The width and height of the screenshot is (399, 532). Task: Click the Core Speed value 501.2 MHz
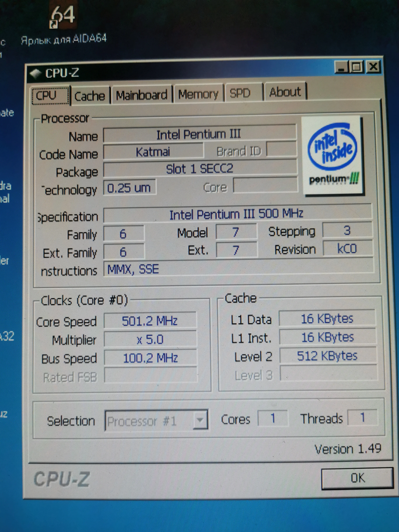pyautogui.click(x=150, y=321)
